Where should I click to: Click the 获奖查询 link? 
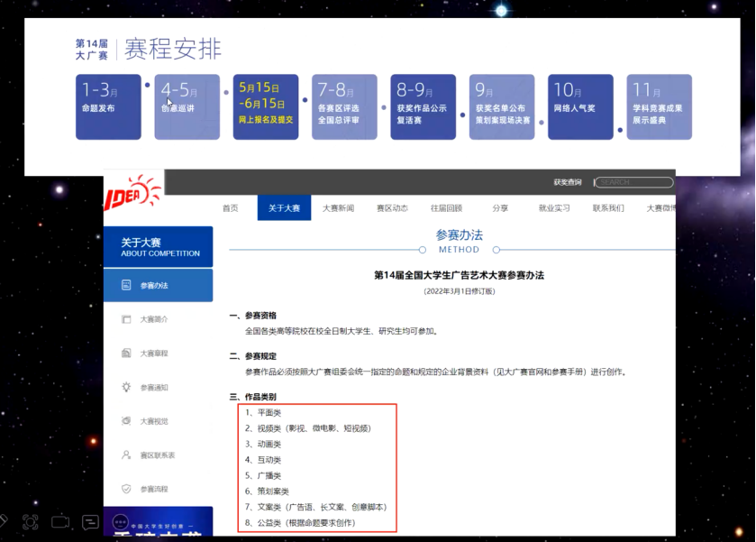(568, 182)
